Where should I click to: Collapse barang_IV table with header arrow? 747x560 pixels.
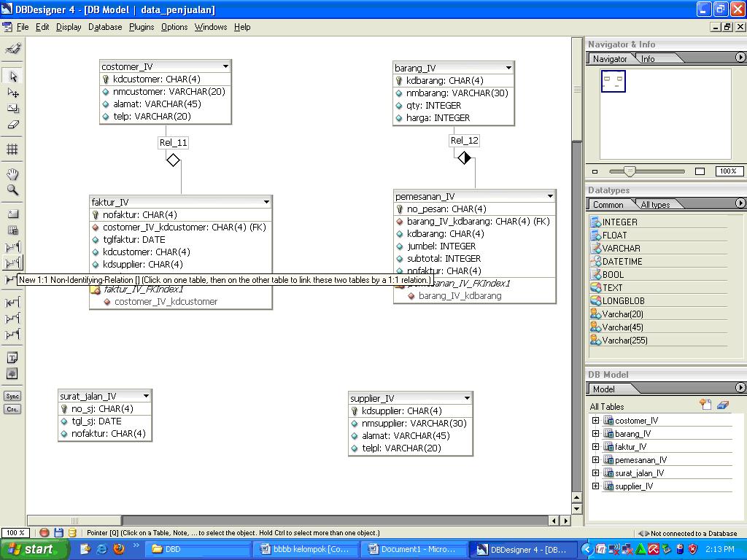(x=508, y=68)
